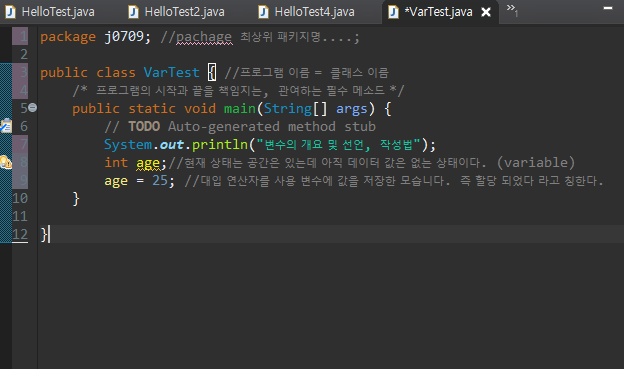The image size is (624, 369).
Task: Click the task marker icon on line 6
Action: click(x=6, y=126)
